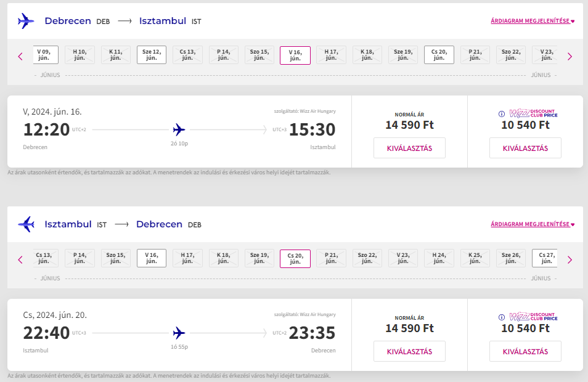Click the Wizz Discount Club Price logo for outbound

533,113
